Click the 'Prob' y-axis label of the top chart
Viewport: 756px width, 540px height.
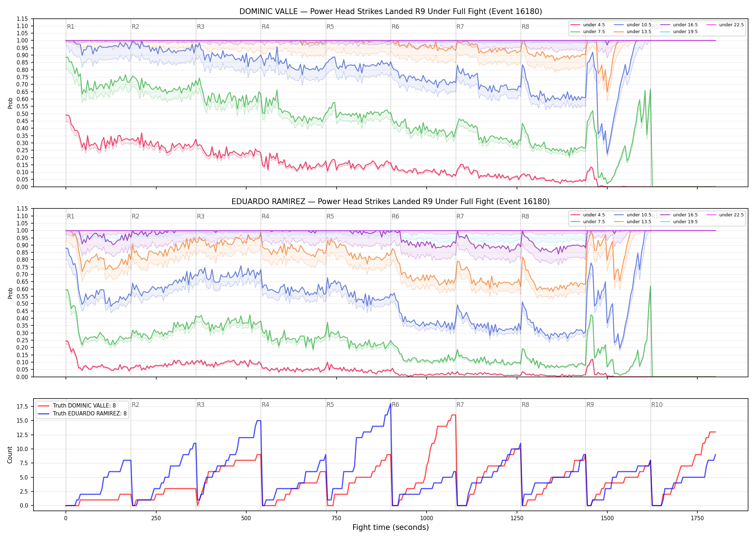10,103
